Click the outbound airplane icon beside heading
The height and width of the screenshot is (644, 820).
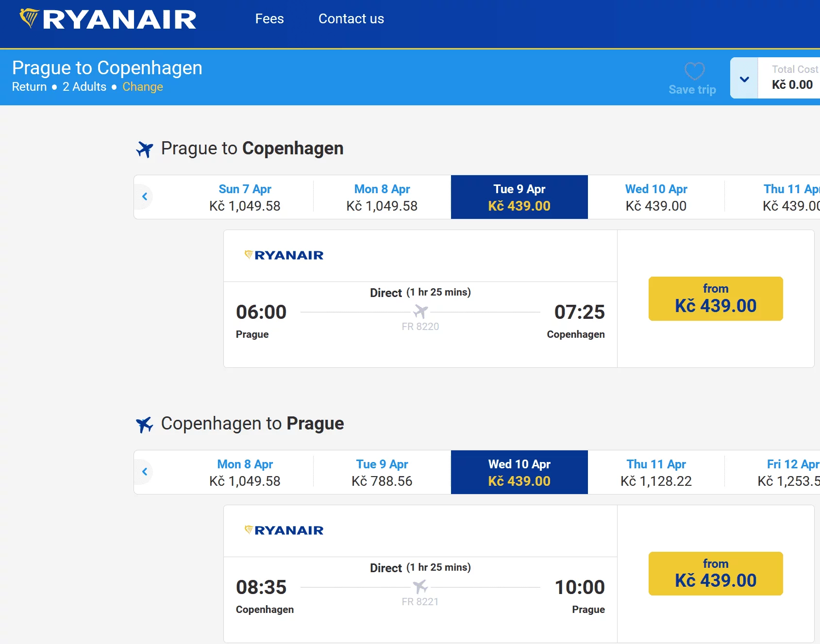[x=145, y=149]
